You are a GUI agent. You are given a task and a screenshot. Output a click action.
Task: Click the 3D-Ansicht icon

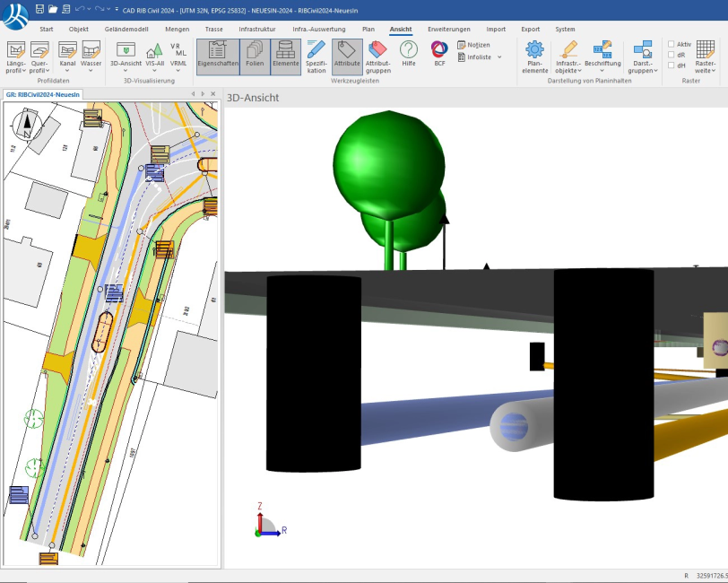[126, 50]
